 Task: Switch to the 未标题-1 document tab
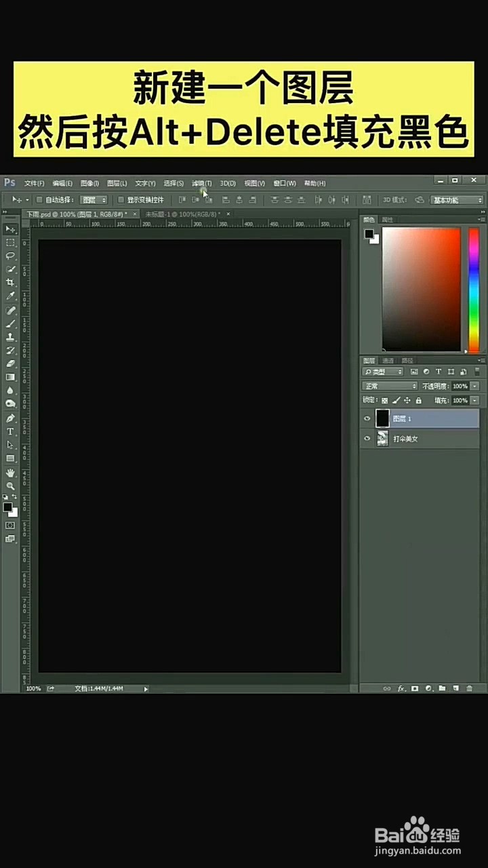(182, 214)
